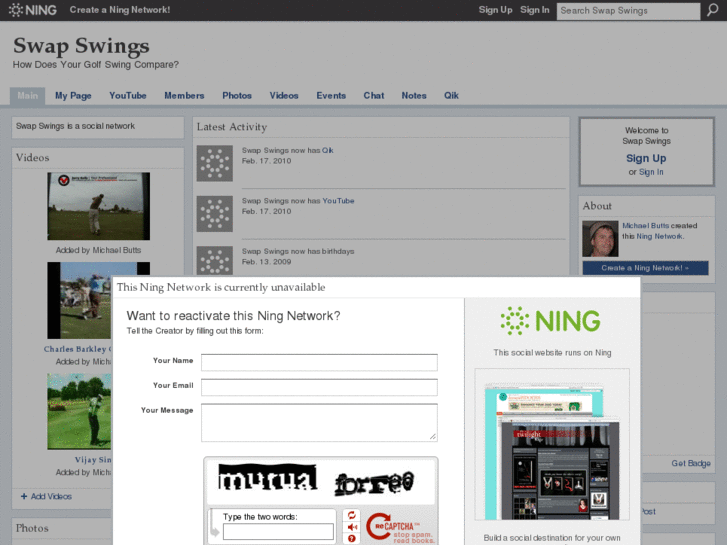727x545 pixels.
Task: Open the Michael Butts profile link
Action: pos(645,225)
